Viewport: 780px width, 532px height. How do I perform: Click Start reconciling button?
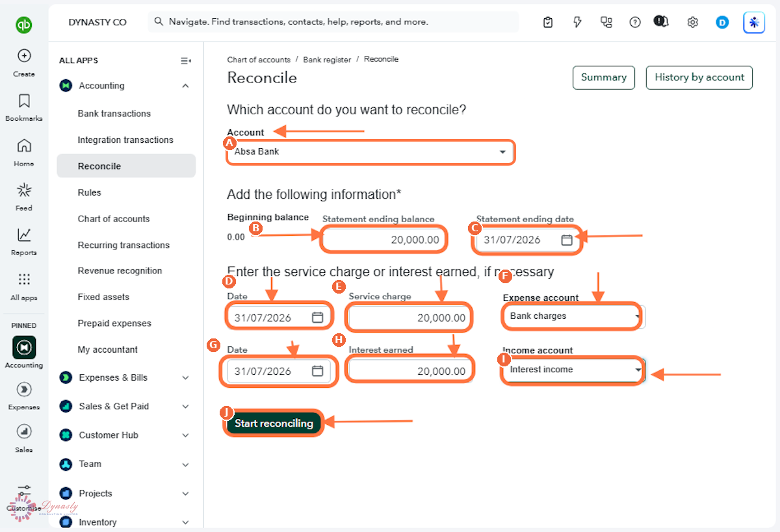click(x=274, y=423)
